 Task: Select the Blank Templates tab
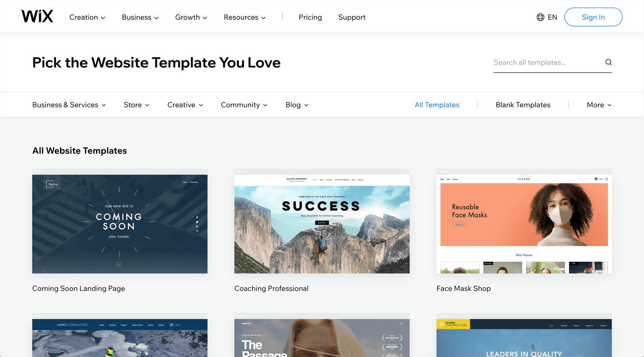coord(523,105)
